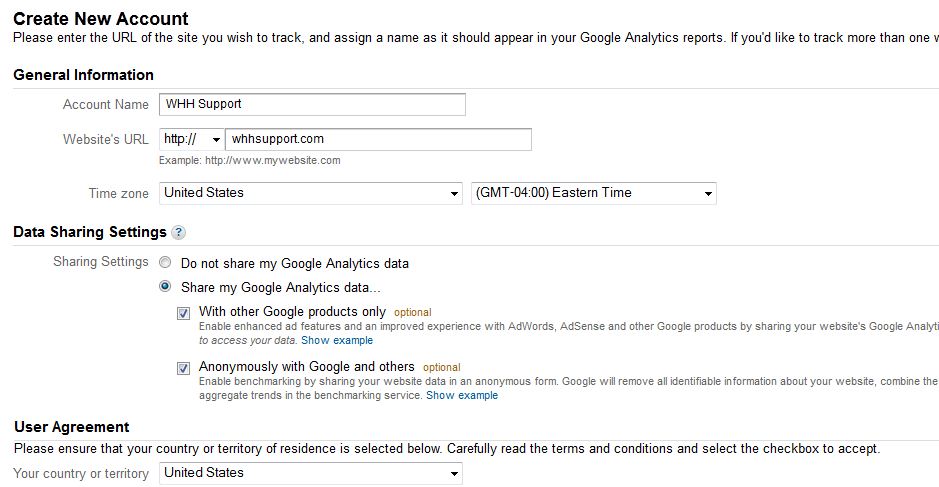Click the Website's URL text field
The height and width of the screenshot is (487, 939).
[378, 139]
